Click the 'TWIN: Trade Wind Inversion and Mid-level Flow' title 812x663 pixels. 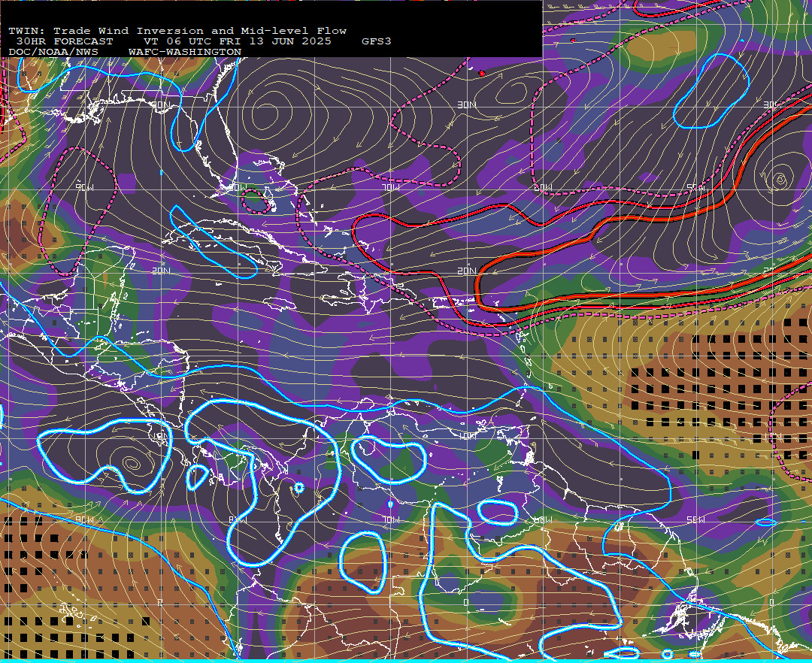click(177, 31)
